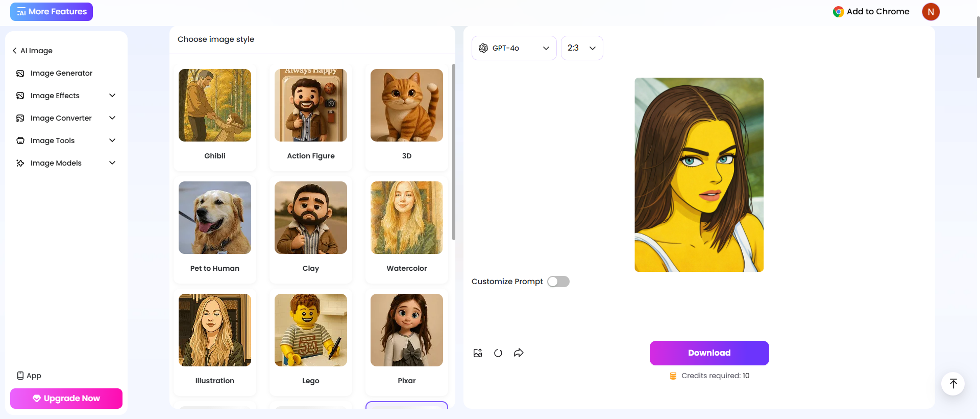
Task: Click the Download button
Action: [x=709, y=353]
